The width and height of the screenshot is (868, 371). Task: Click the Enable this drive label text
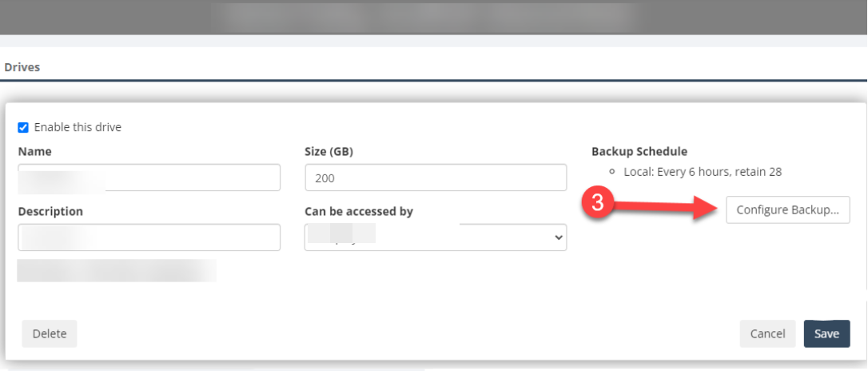coord(78,127)
